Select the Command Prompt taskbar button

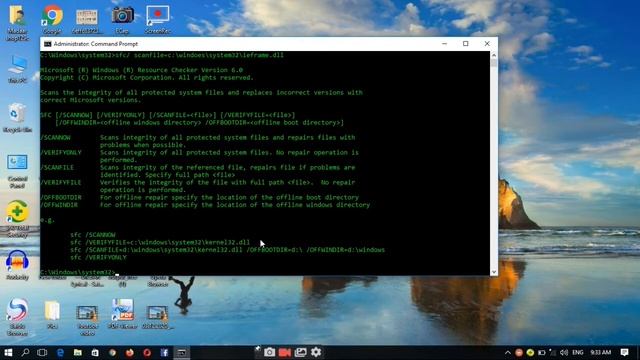point(182,352)
